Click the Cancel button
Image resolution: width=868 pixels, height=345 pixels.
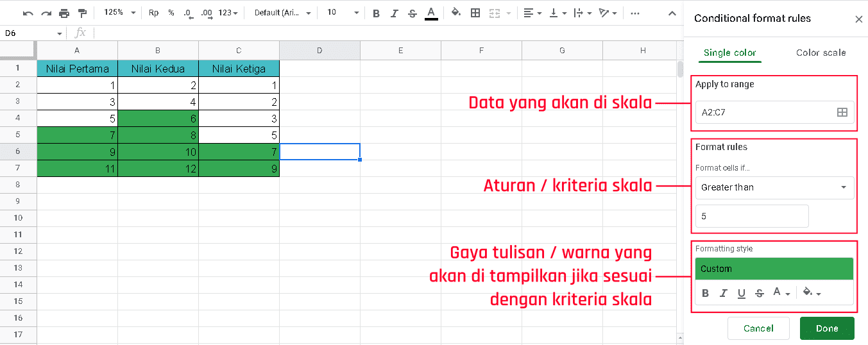[758, 328]
